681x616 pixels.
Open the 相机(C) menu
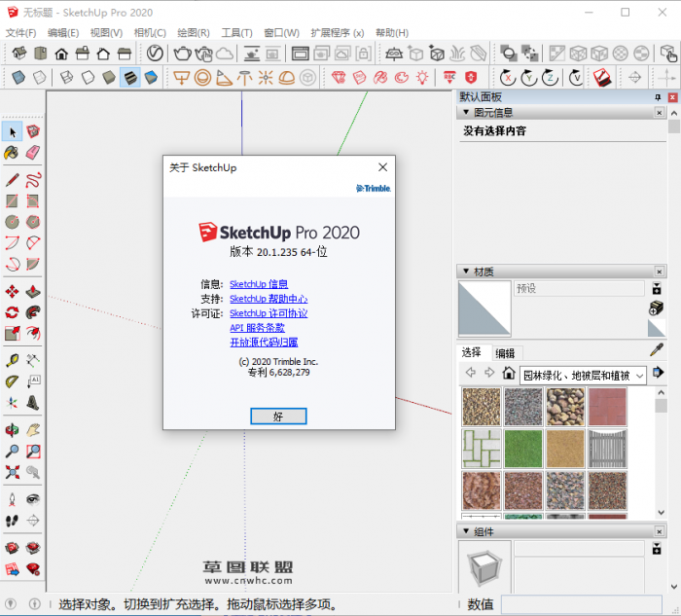point(150,32)
